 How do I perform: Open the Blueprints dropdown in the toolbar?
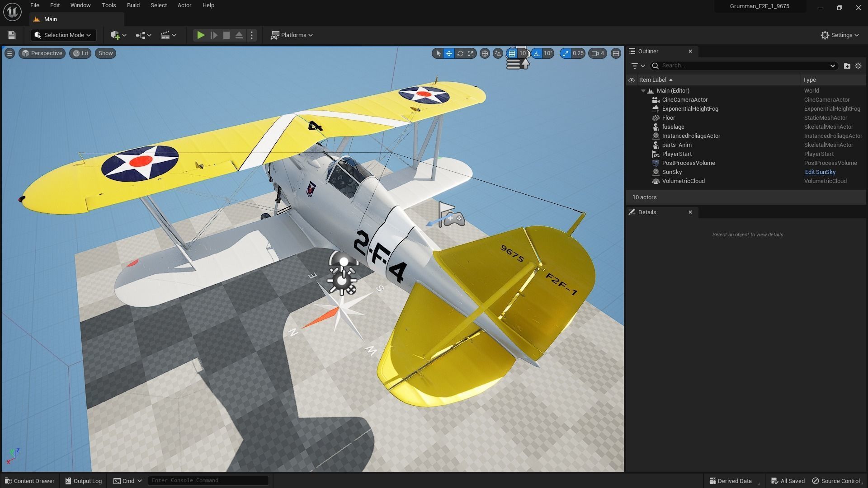click(x=143, y=35)
